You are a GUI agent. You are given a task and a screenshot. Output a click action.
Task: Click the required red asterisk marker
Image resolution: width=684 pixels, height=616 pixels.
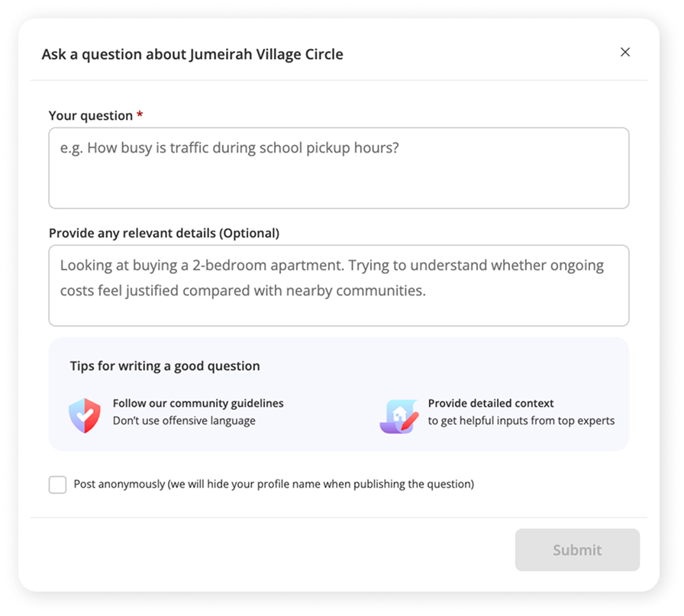click(x=140, y=114)
